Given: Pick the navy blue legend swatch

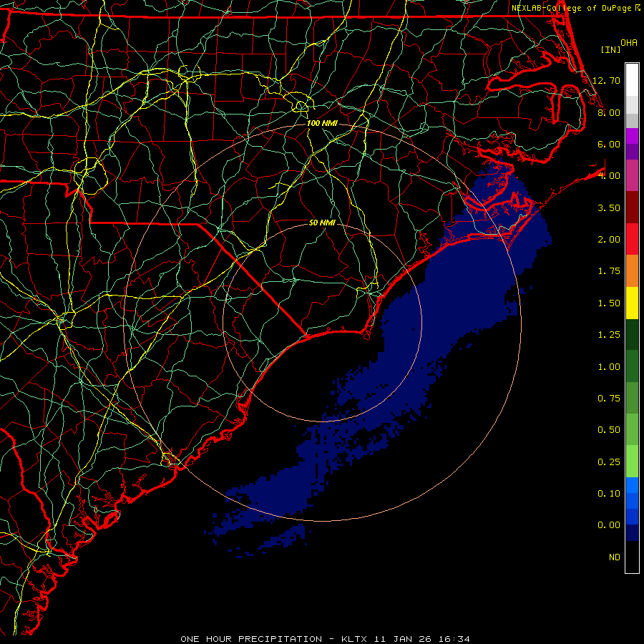Looking at the screenshot, I should click(632, 533).
